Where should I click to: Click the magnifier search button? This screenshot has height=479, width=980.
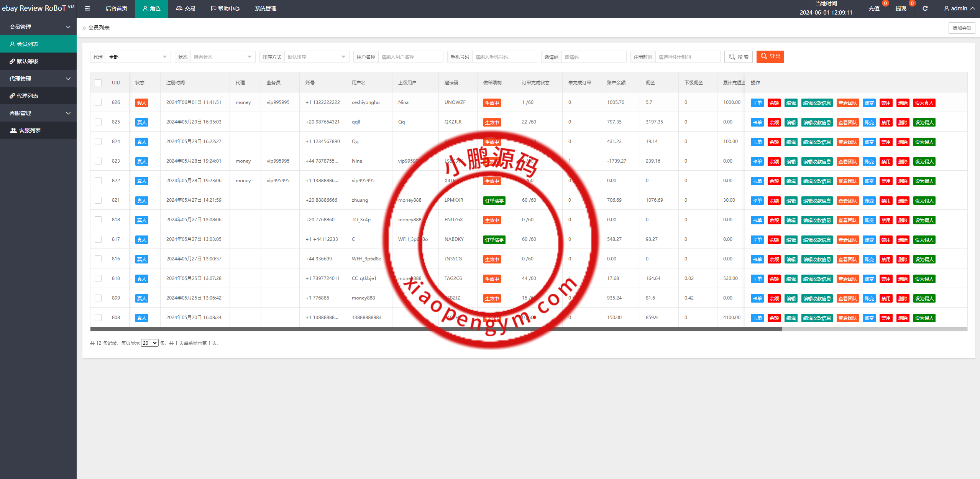coord(738,57)
